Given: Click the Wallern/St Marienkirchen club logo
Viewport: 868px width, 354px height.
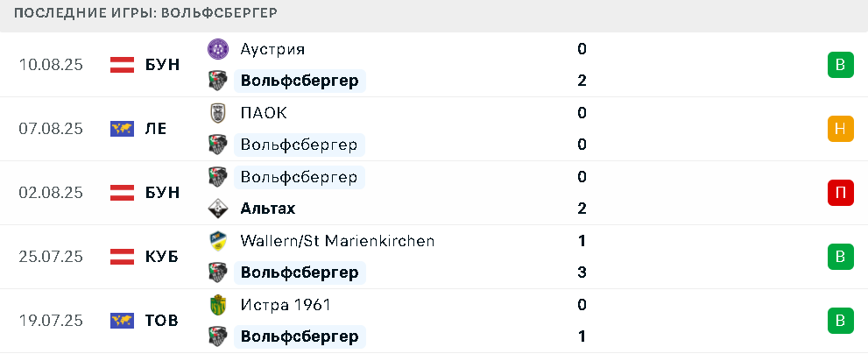Looking at the screenshot, I should pyautogui.click(x=217, y=241).
